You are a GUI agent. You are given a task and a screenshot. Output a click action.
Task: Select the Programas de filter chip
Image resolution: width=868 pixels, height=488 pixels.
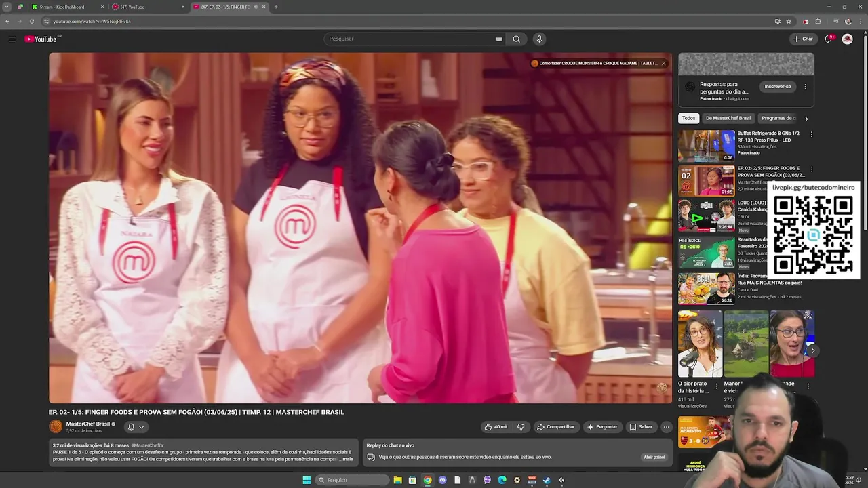tap(778, 118)
